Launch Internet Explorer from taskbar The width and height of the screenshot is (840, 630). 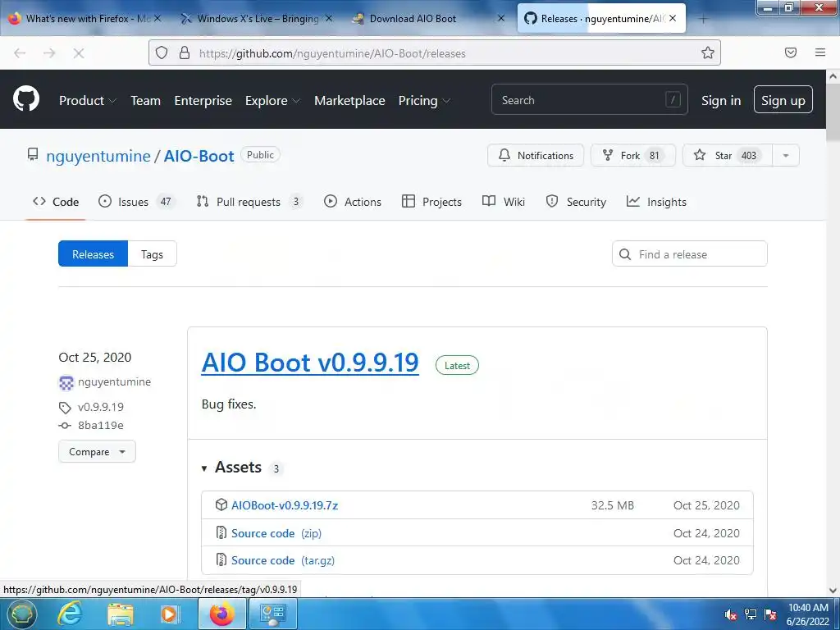coord(70,614)
